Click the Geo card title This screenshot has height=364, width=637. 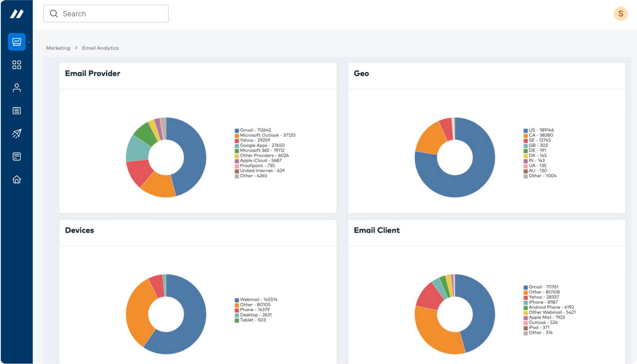(361, 74)
